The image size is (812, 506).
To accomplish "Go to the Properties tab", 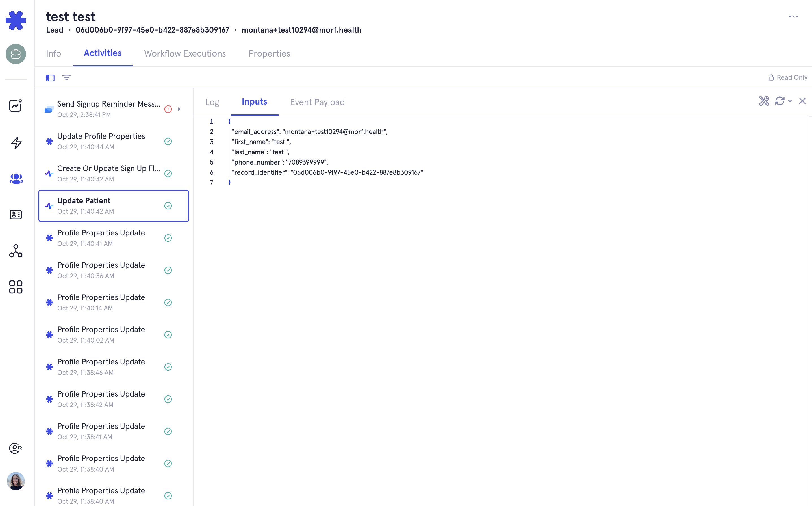I will [269, 53].
